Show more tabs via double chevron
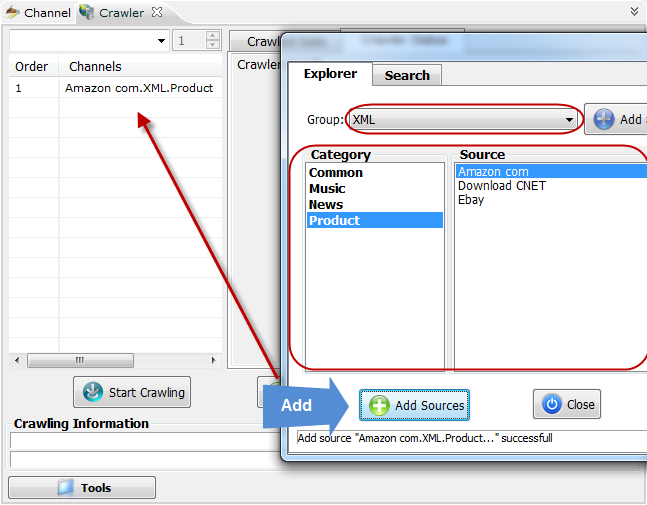Image resolution: width=647 pixels, height=505 pixels. [x=635, y=12]
